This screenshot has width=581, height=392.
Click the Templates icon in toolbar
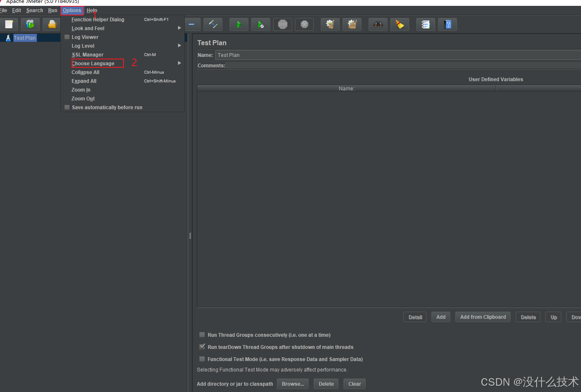coord(30,25)
